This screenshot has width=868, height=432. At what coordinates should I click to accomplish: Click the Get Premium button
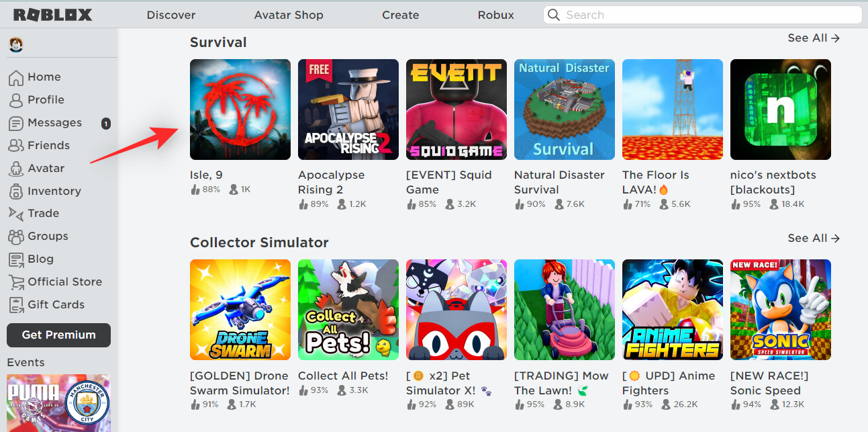coord(58,335)
